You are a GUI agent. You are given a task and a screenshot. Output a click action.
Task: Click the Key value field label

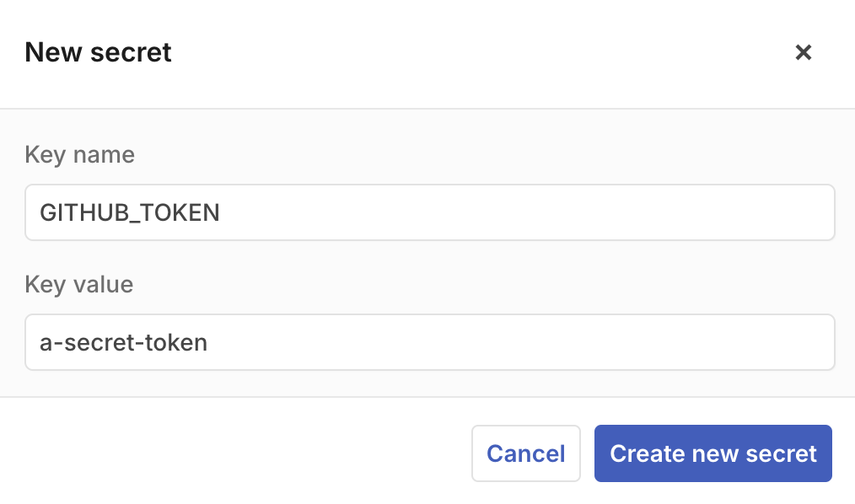[78, 285]
